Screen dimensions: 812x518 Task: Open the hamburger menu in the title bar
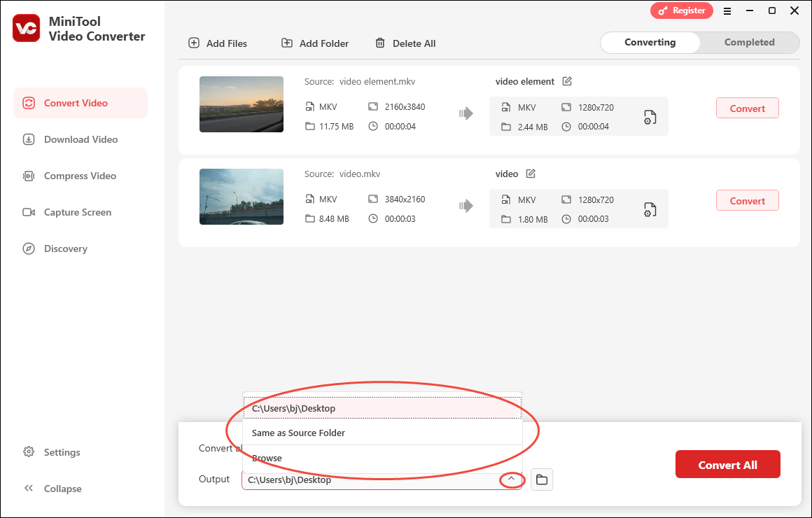click(x=727, y=11)
